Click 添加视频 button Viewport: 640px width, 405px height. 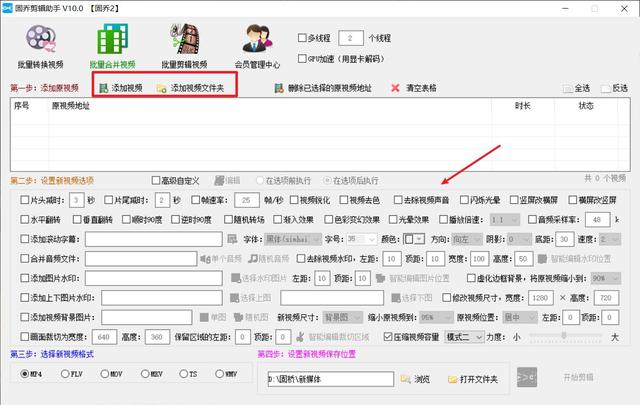pyautogui.click(x=121, y=88)
